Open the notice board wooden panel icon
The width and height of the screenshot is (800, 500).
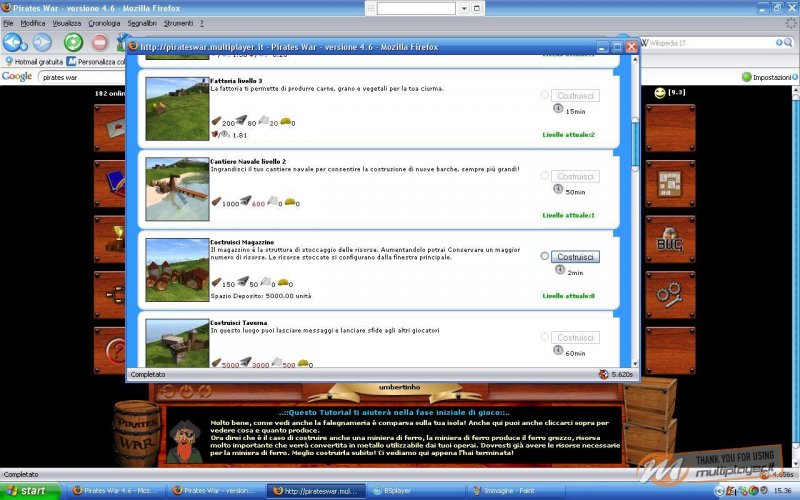coord(670,184)
